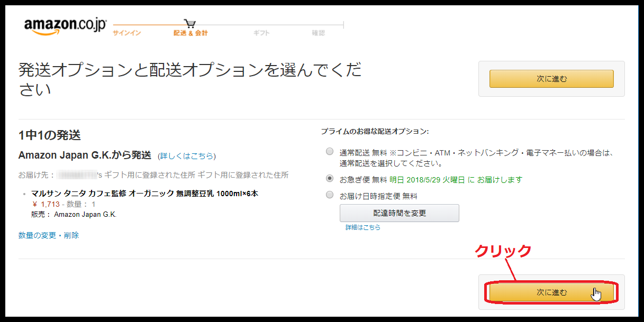Click the マルサン タニタ 豆乳 product title
This screenshot has height=322, width=644.
coord(144,194)
